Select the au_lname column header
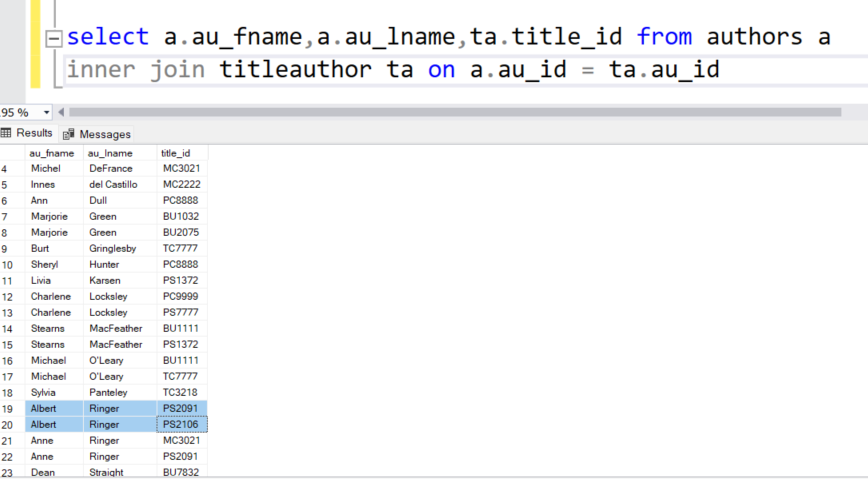Screen dimensions: 868x479 point(120,153)
